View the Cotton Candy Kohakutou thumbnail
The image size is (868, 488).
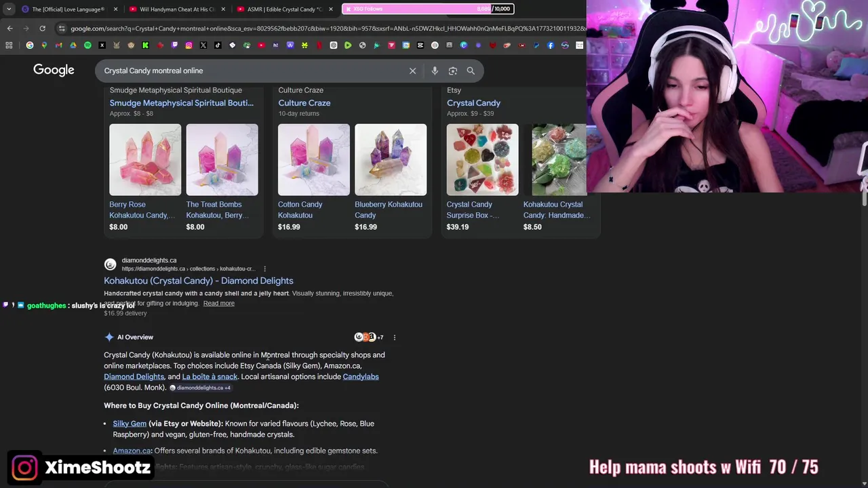314,160
